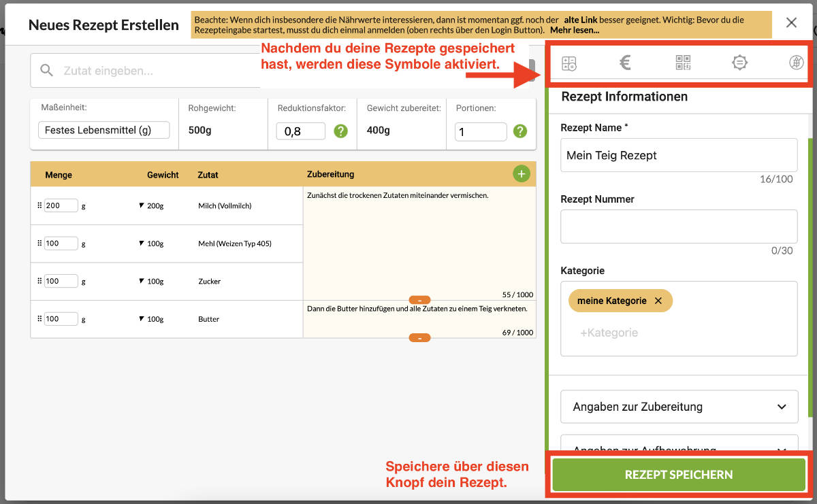Click into the 'Zutat eingeben...' search field
The image size is (817, 504).
[x=157, y=71]
